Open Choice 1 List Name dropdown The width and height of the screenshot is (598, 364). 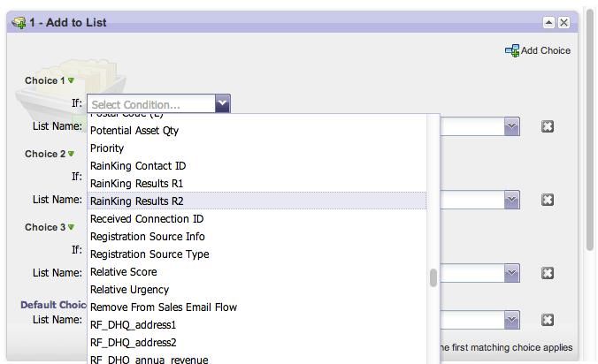(511, 126)
